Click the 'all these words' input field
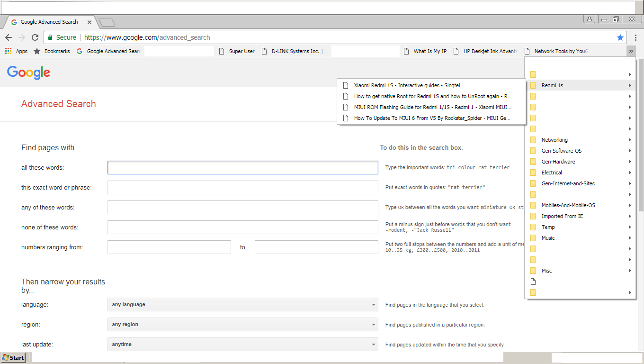The width and height of the screenshot is (644, 364). [243, 168]
